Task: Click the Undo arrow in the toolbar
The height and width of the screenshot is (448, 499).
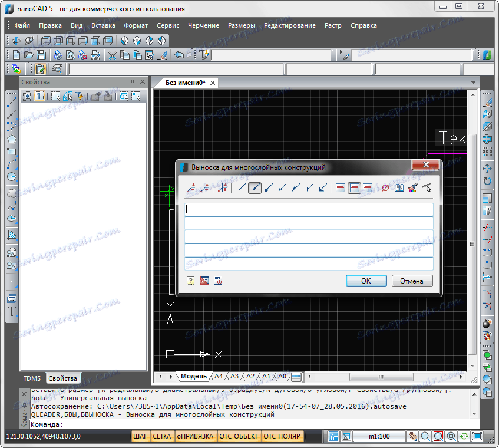Action: click(x=179, y=55)
